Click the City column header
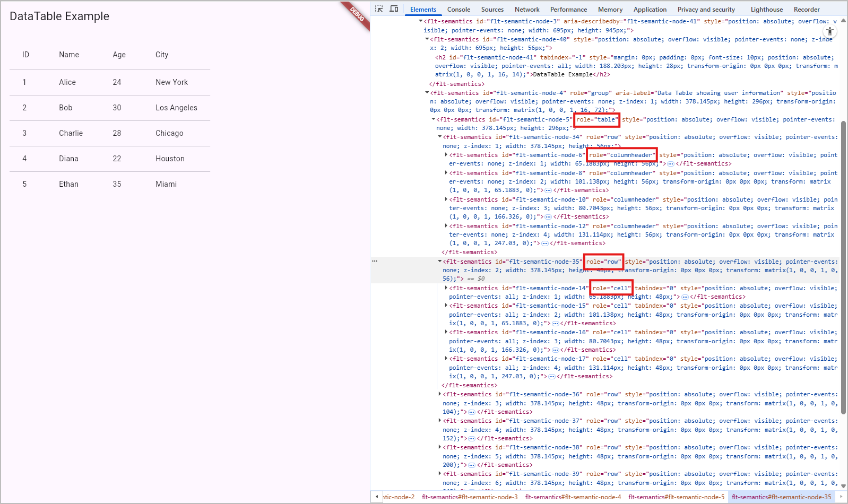Image resolution: width=848 pixels, height=504 pixels. [162, 55]
